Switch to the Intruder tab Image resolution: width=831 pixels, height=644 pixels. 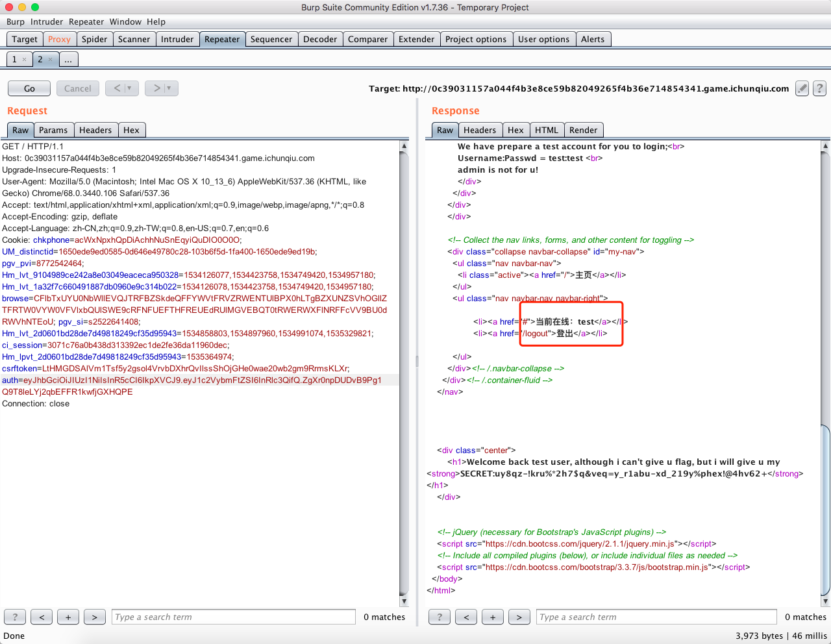click(x=177, y=39)
